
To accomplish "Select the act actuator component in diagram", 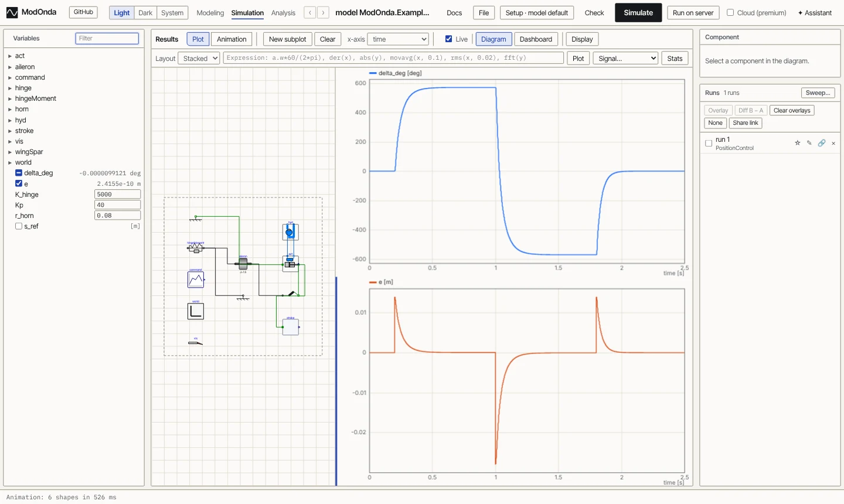I will coord(290,264).
